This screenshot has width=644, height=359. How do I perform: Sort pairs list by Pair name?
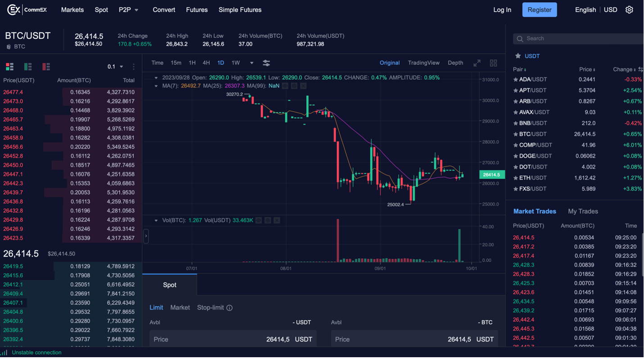tap(519, 69)
